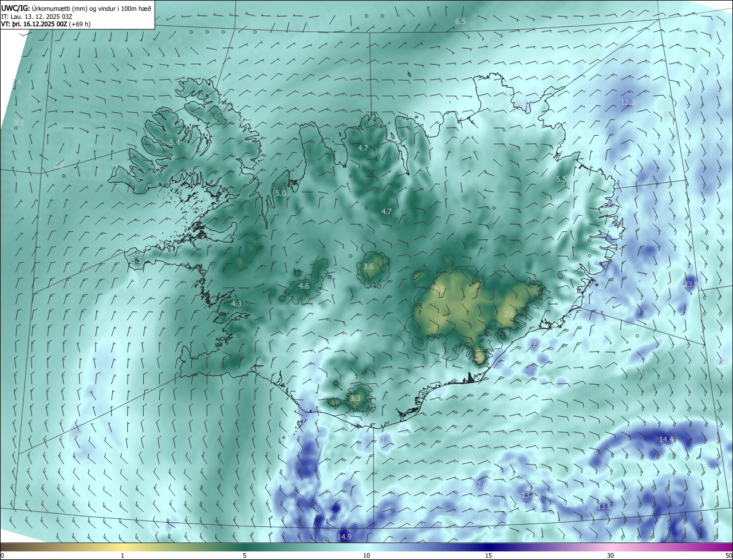
Task: Click the '13.6' value near the bottom right
Action: pyautogui.click(x=604, y=506)
